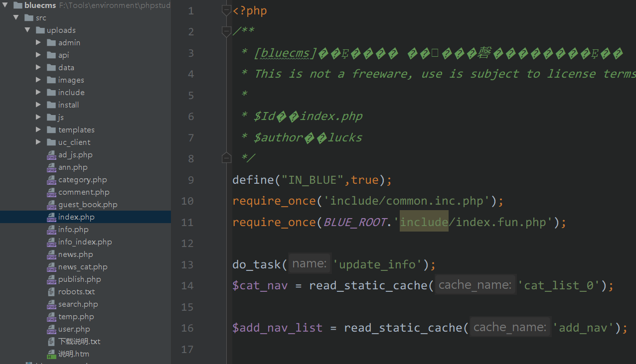Viewport: 636px width, 364px height.
Task: Toggle the comment end fold marker at line 8
Action: (226, 158)
